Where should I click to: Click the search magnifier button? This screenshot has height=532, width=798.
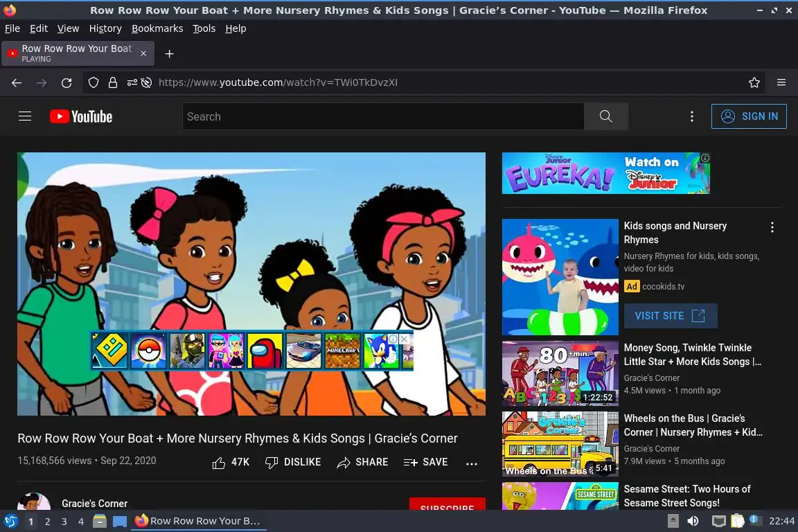[605, 116]
